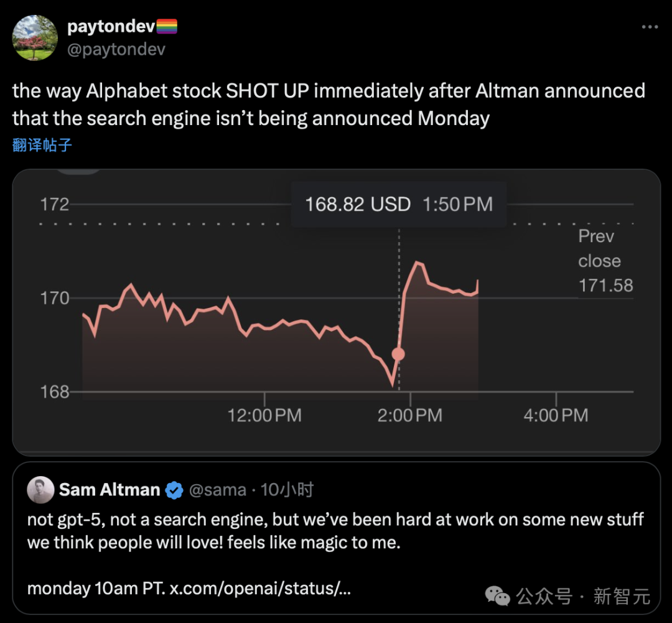Open the three-dot more options menu

click(649, 27)
